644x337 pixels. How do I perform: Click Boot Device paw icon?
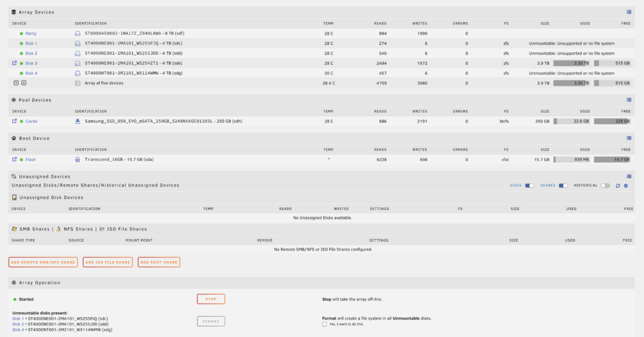tap(14, 138)
